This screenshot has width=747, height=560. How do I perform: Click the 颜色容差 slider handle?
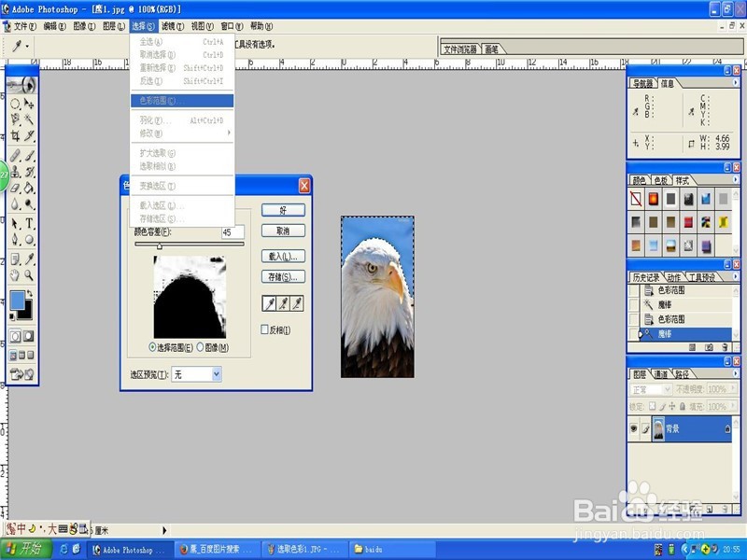160,245
